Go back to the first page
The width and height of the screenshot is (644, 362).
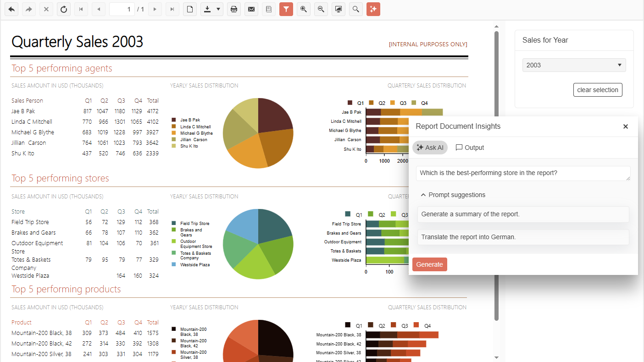[x=81, y=9]
